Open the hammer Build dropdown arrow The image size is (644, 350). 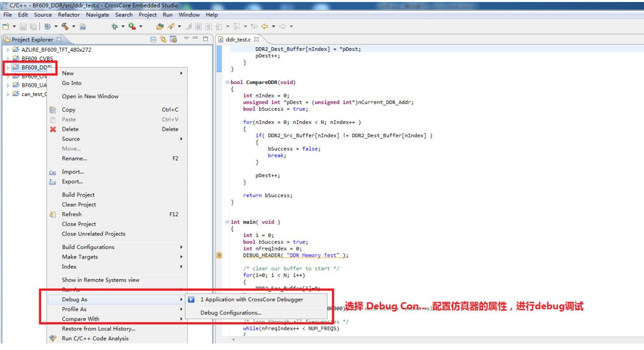[74, 27]
